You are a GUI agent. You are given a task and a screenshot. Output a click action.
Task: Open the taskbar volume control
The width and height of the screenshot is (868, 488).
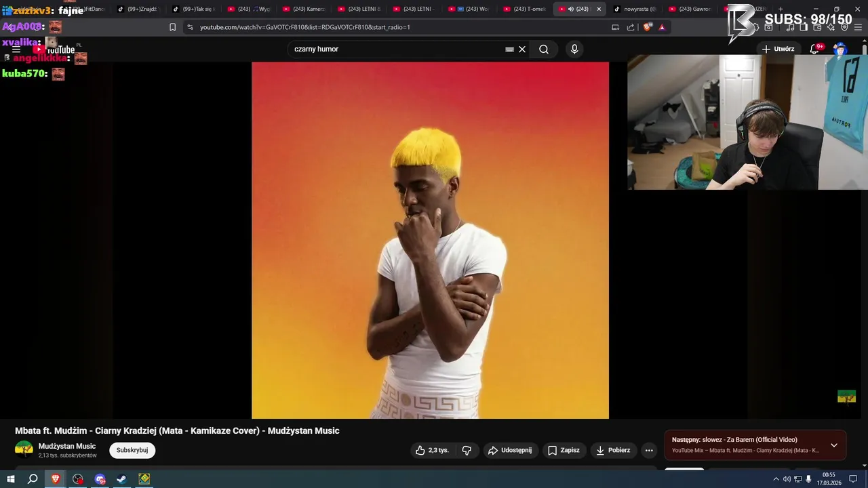(x=787, y=479)
